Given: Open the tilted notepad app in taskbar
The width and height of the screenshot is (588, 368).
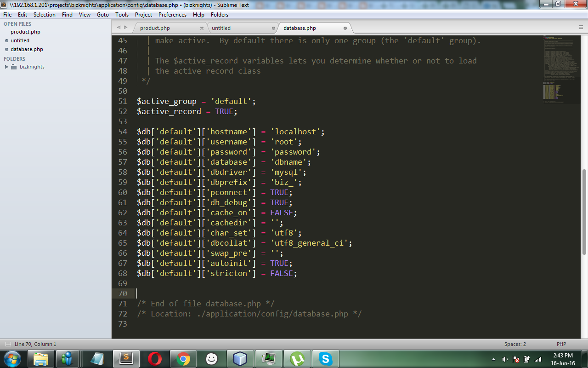Looking at the screenshot, I should pos(97,359).
